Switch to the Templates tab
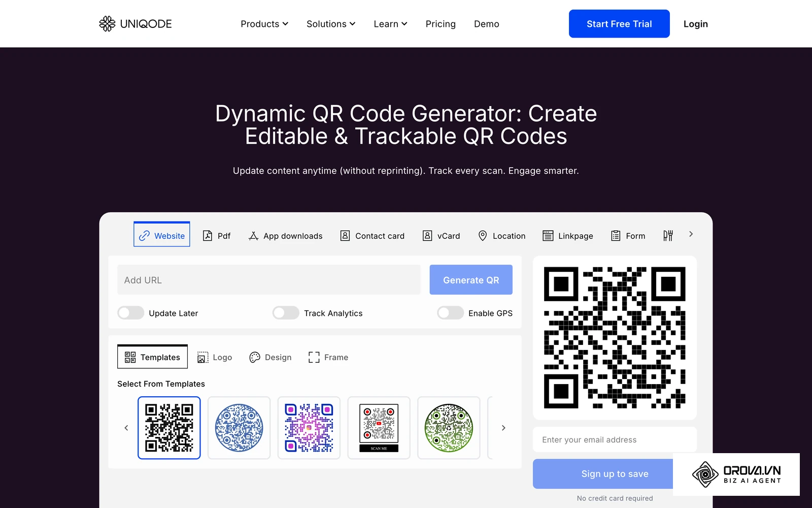 coord(152,357)
